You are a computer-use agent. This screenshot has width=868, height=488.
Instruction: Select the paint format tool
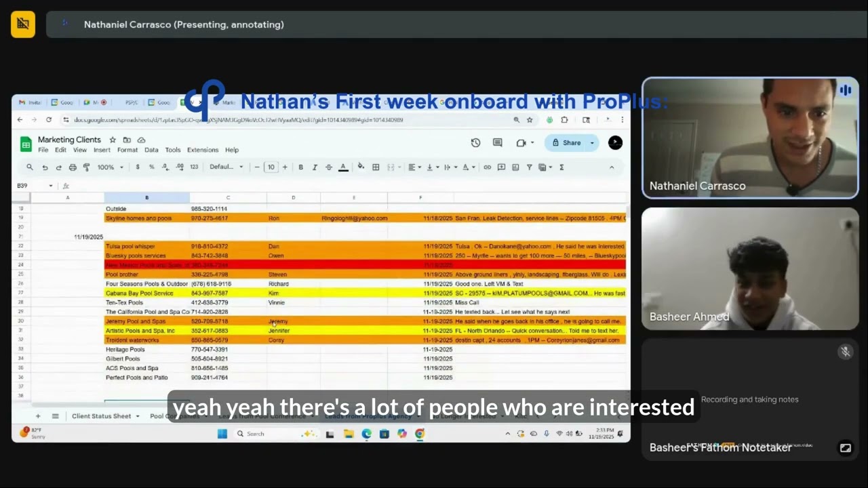[x=86, y=167]
